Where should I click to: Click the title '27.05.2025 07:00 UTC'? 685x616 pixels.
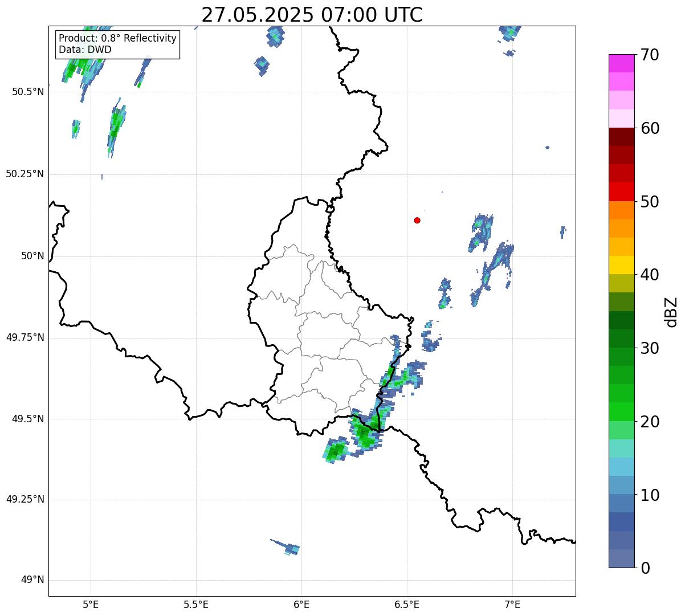312,15
